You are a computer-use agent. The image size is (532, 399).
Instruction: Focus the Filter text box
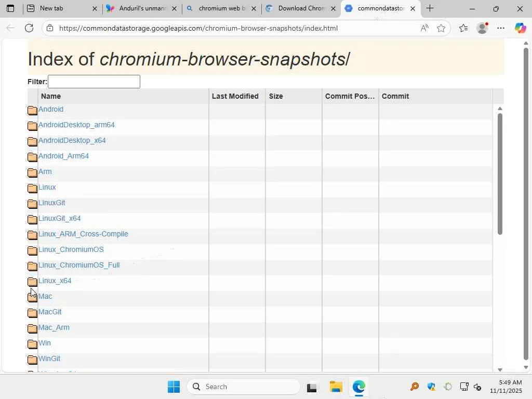click(94, 82)
